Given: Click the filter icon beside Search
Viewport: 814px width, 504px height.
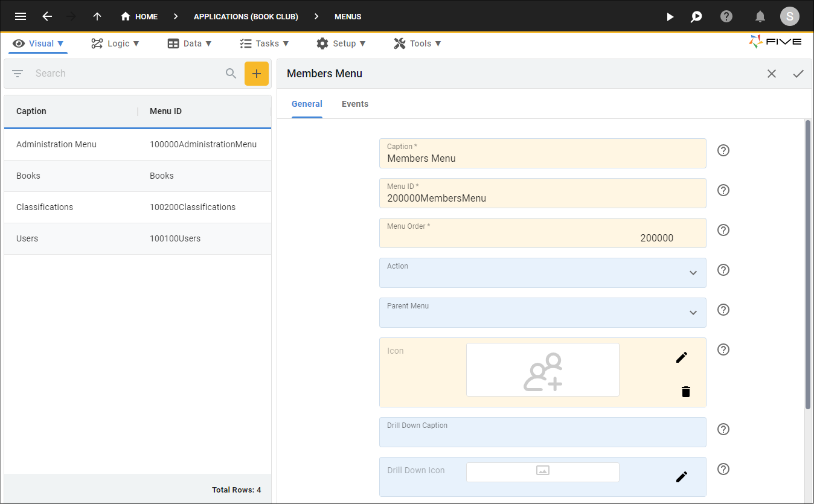Looking at the screenshot, I should (18, 74).
